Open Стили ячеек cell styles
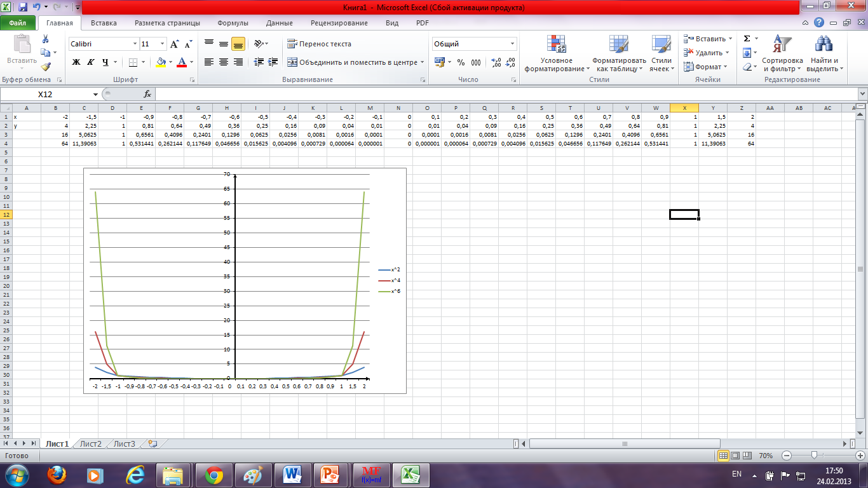This screenshot has width=868, height=488. tap(661, 53)
